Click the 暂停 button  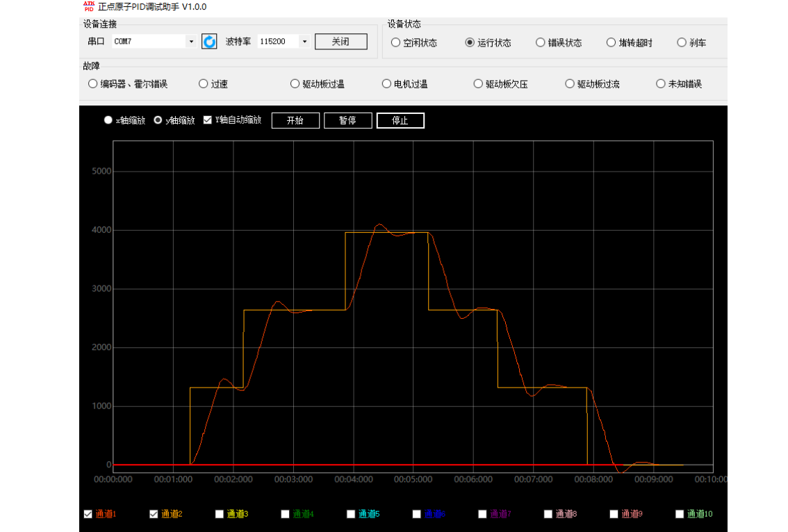347,121
